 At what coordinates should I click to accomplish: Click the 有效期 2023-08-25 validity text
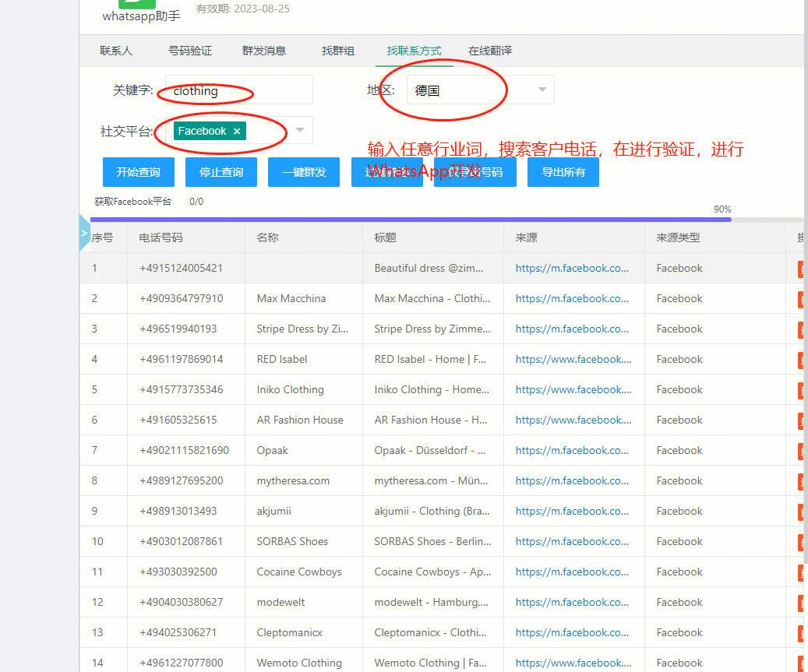[242, 9]
